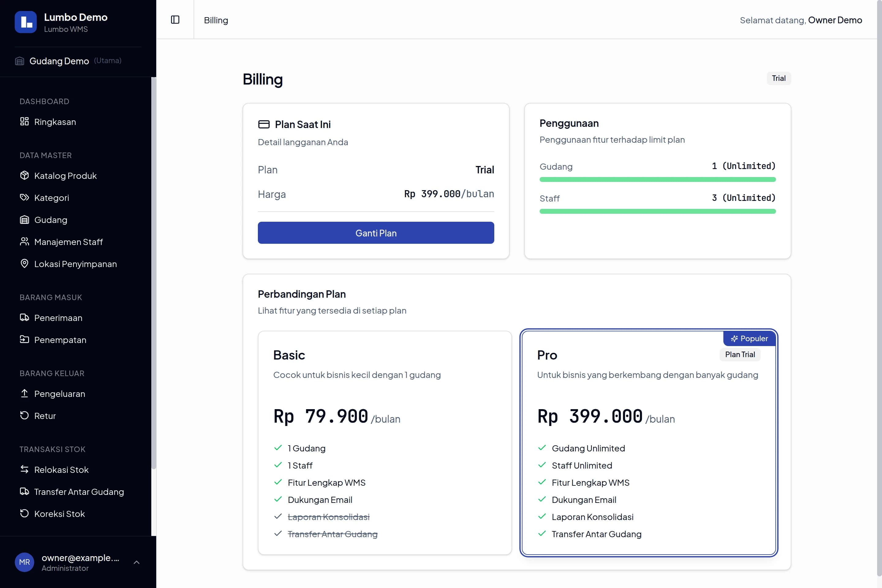Toggle the sidebar panel icon
Viewport: 882px width, 588px height.
click(175, 20)
